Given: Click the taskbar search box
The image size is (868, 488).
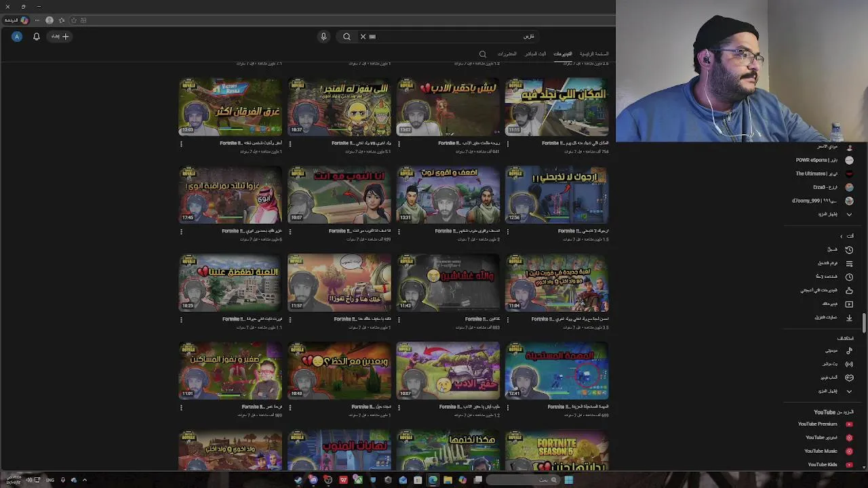Looking at the screenshot, I should [523, 480].
